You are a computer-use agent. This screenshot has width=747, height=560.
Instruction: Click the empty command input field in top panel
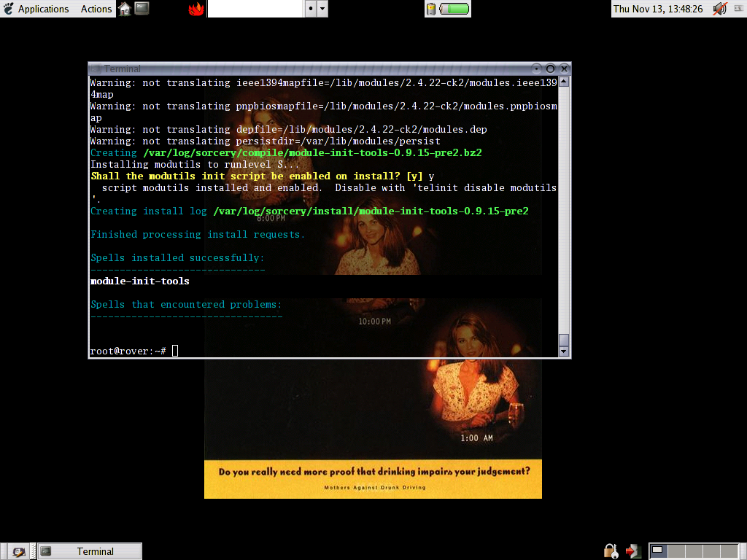(x=255, y=9)
